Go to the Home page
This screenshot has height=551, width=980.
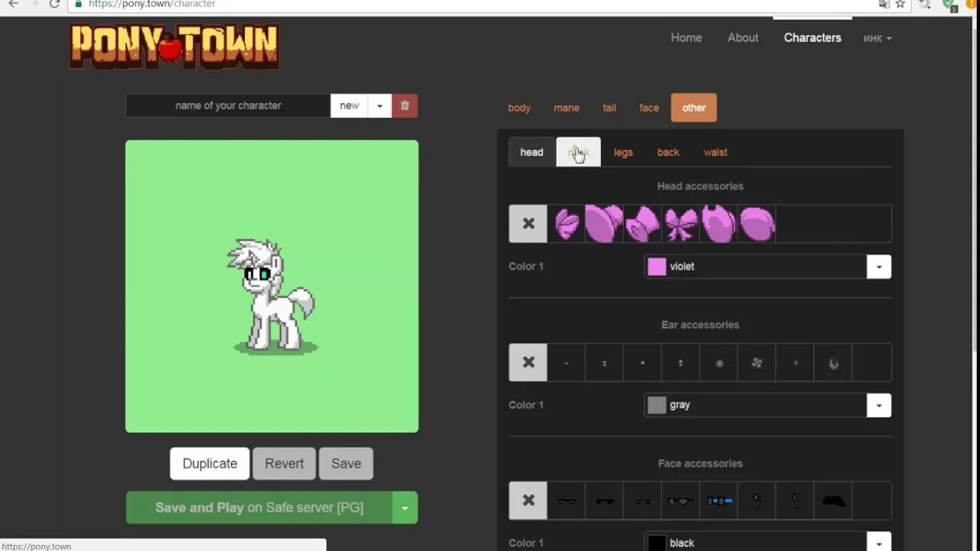[686, 37]
